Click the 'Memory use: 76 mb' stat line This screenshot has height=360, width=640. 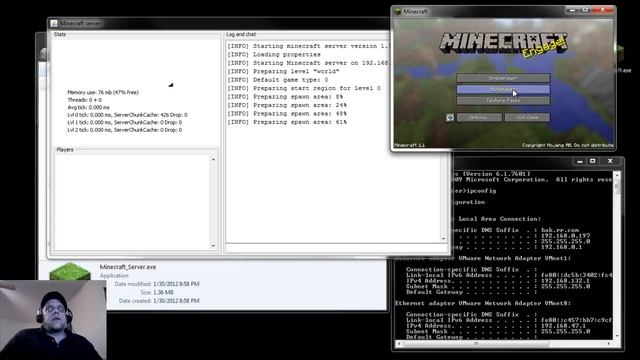click(x=103, y=93)
